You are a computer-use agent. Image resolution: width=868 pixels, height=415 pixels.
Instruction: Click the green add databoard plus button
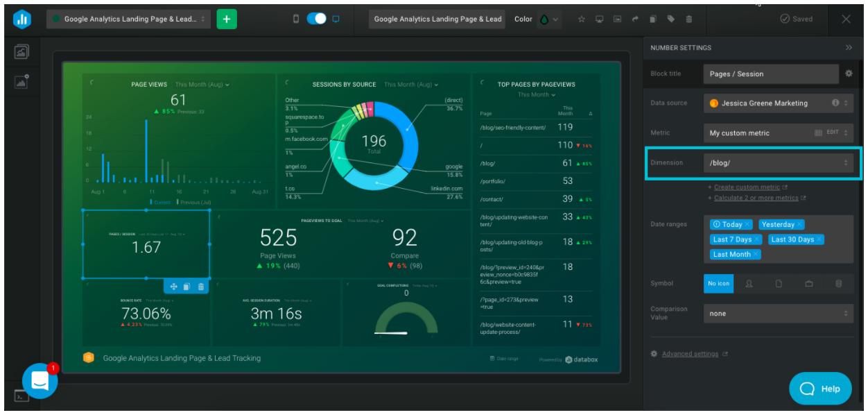click(226, 19)
